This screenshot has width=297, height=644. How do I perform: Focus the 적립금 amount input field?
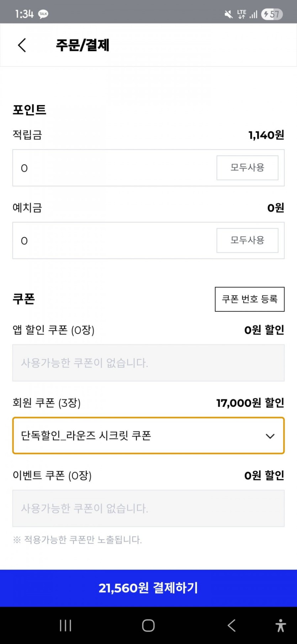114,168
